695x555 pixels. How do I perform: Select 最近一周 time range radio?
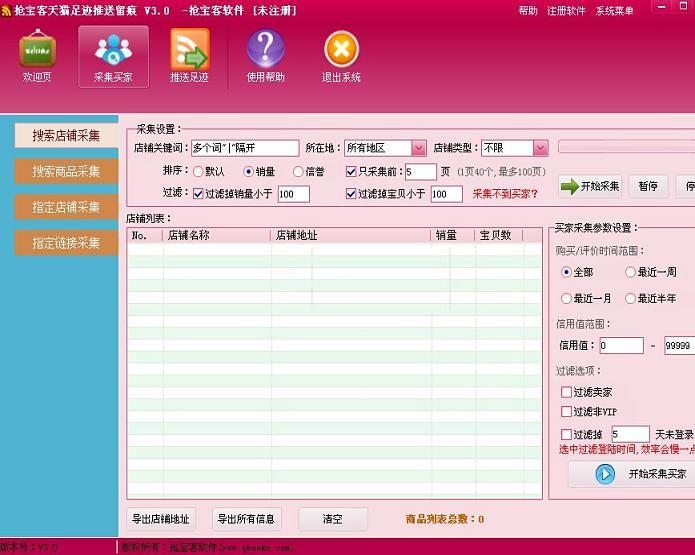point(630,272)
